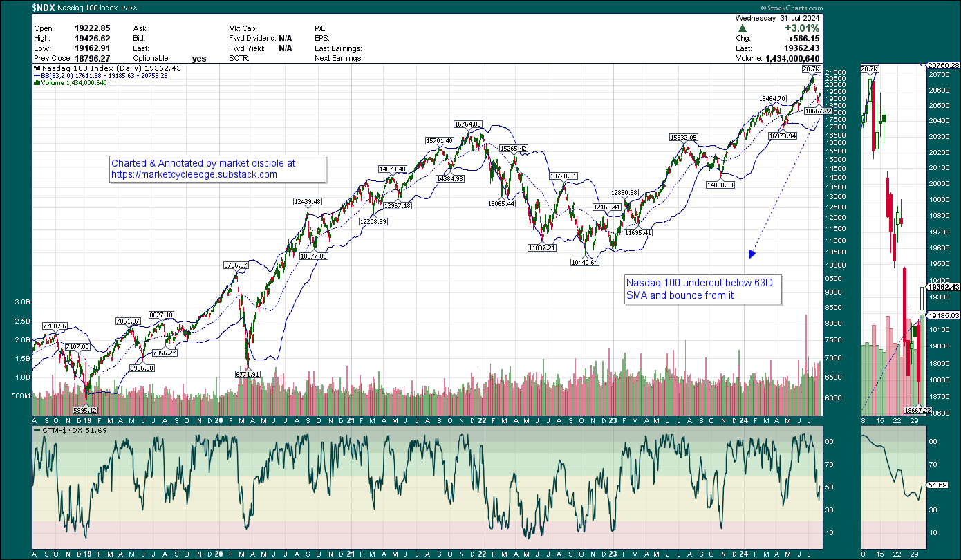Click the 7107.00 price label
This screenshot has width=961, height=560.
[x=77, y=346]
